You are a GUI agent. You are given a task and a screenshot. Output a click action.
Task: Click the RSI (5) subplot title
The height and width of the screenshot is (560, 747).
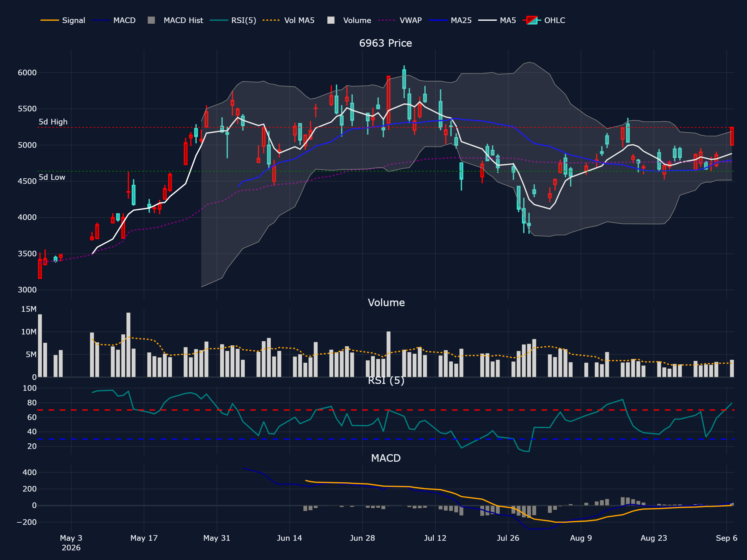(x=386, y=380)
